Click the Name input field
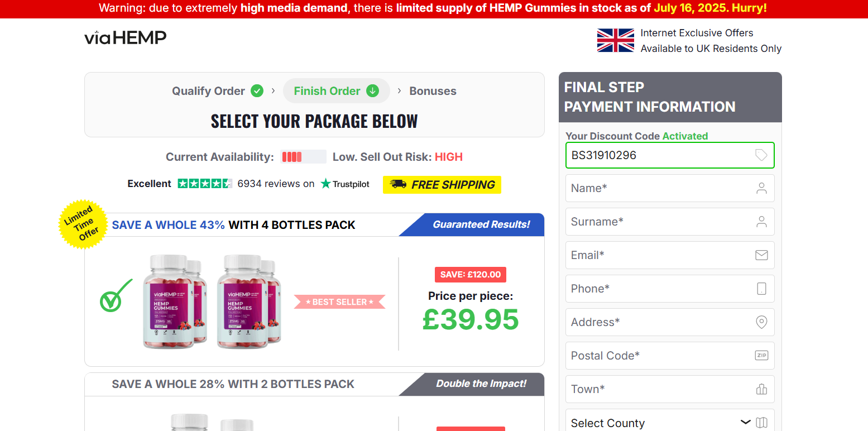 pos(659,188)
